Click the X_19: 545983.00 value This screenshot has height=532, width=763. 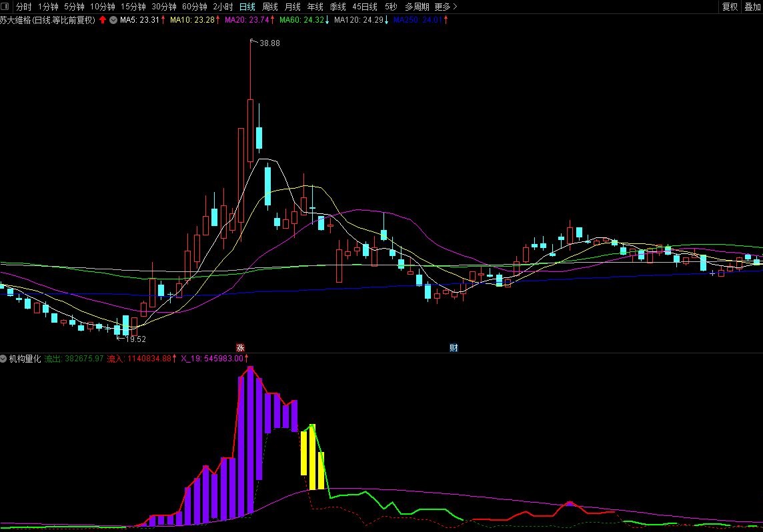212,359
